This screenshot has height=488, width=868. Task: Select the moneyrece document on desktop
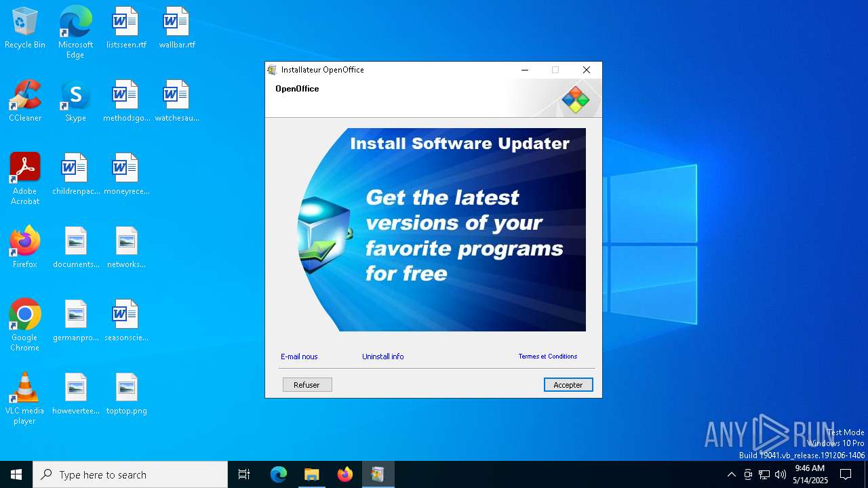(126, 174)
